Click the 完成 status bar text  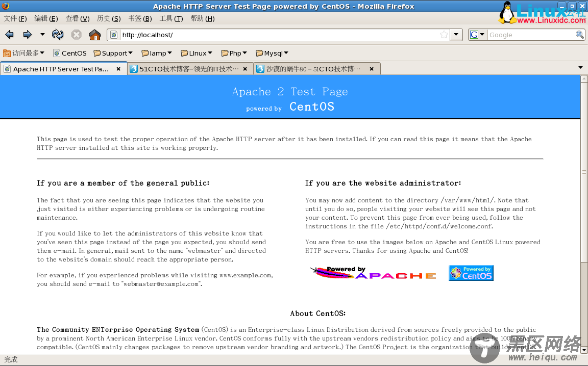[11, 360]
